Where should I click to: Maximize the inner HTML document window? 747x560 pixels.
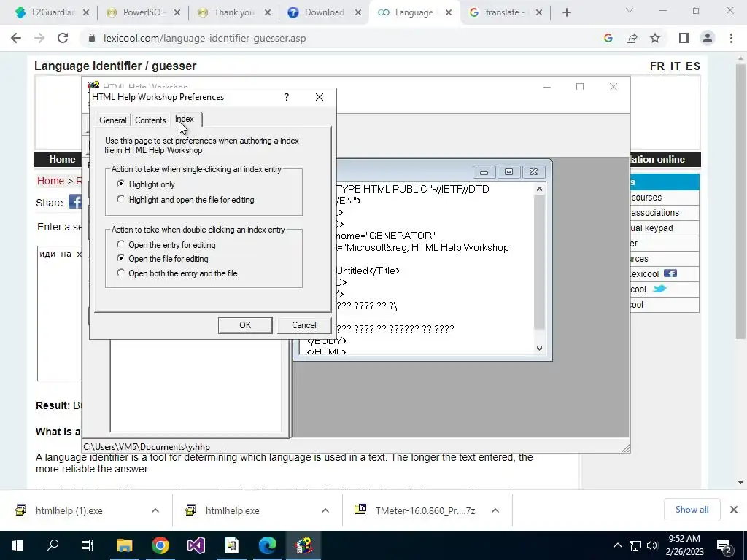(508, 172)
